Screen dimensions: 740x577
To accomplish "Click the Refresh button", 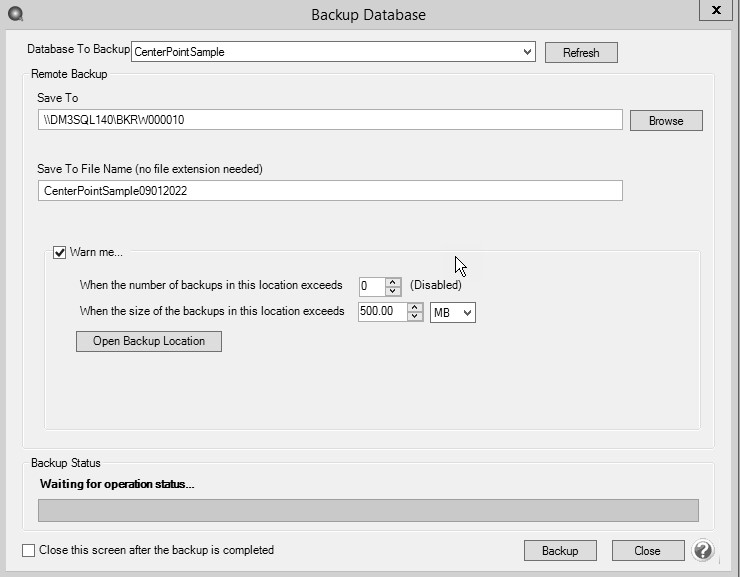I will tap(581, 52).
